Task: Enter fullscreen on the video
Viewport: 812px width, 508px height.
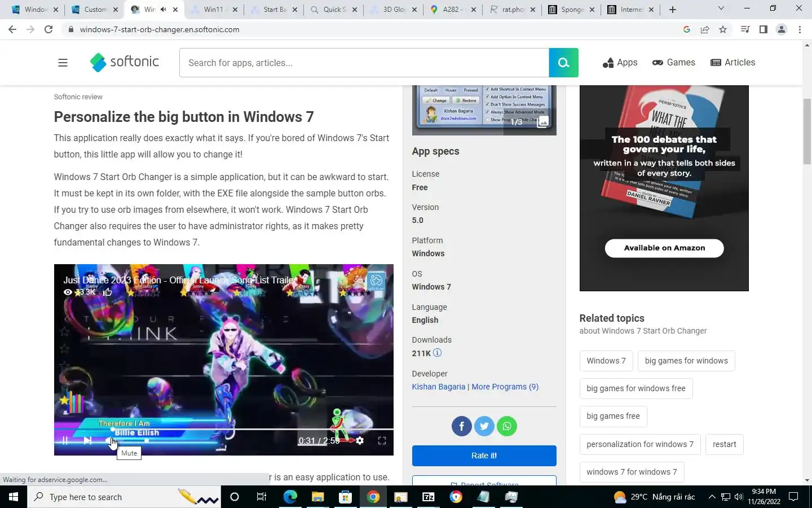Action: tap(382, 441)
